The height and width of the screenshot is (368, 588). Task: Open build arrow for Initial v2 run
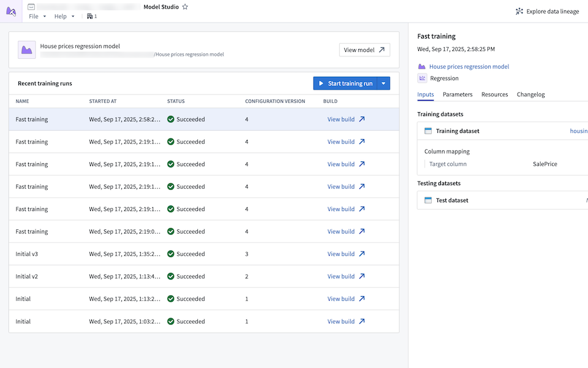(x=362, y=277)
